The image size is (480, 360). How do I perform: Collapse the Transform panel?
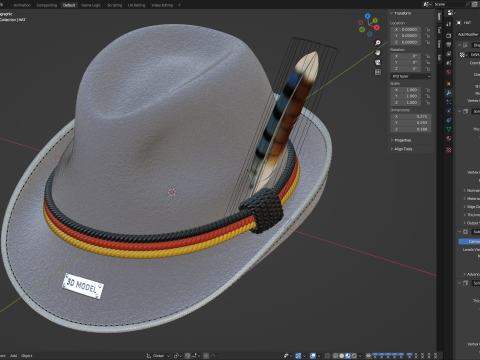click(x=401, y=13)
